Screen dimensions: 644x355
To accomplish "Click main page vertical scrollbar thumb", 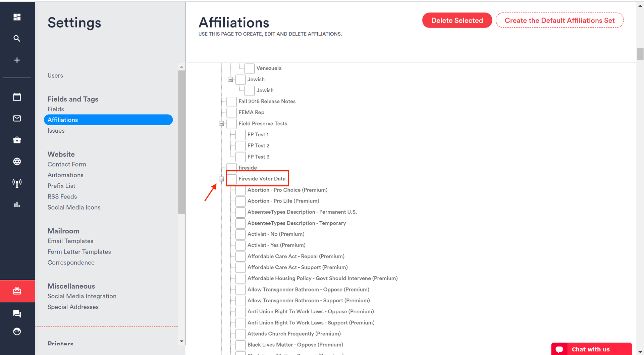I will [640, 54].
